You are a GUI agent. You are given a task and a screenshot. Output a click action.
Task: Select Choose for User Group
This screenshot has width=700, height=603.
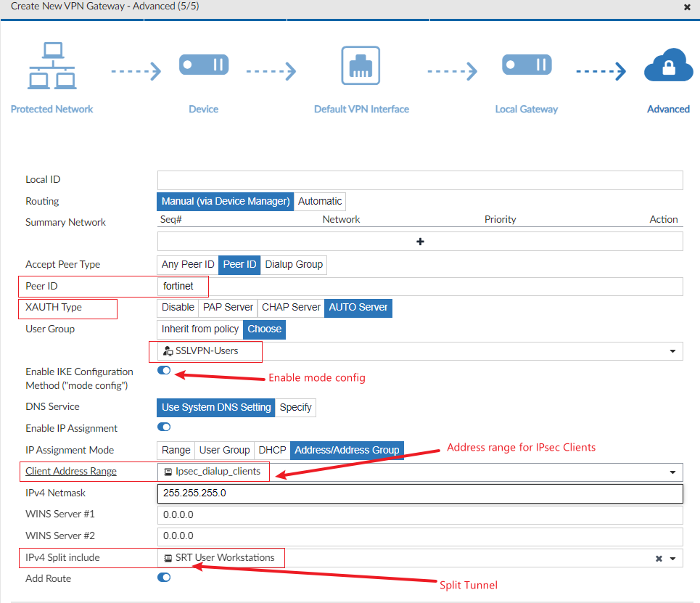[264, 329]
